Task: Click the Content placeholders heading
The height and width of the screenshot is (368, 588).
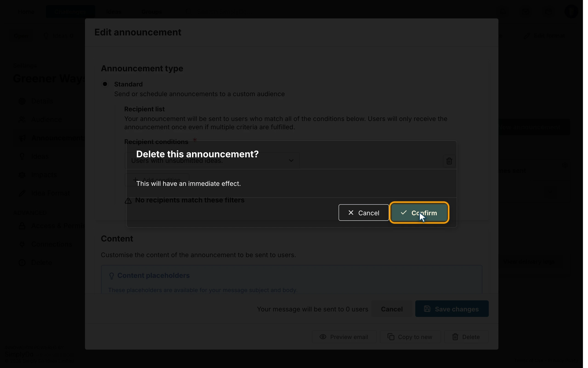Action: (153, 276)
